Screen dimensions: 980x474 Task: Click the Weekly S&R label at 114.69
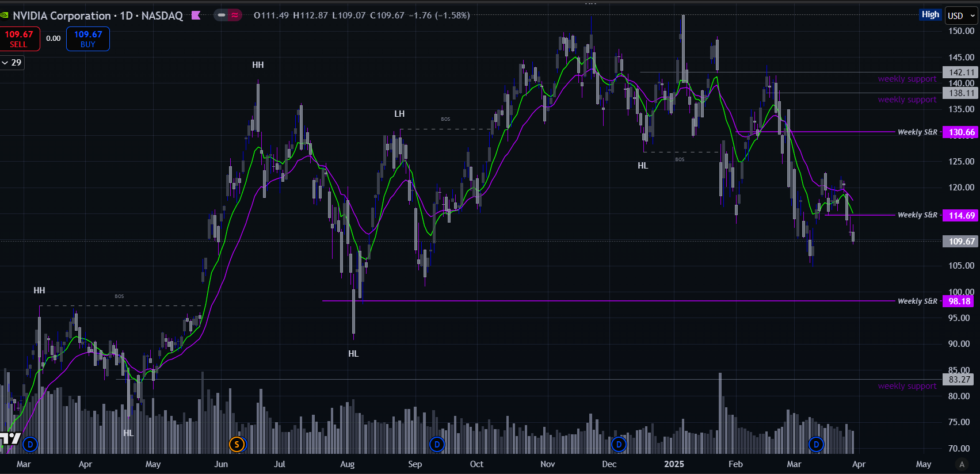[917, 215]
